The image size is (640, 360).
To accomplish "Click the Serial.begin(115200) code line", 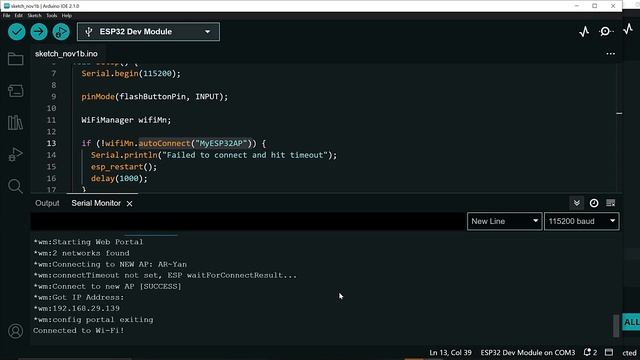I will pyautogui.click(x=131, y=73).
